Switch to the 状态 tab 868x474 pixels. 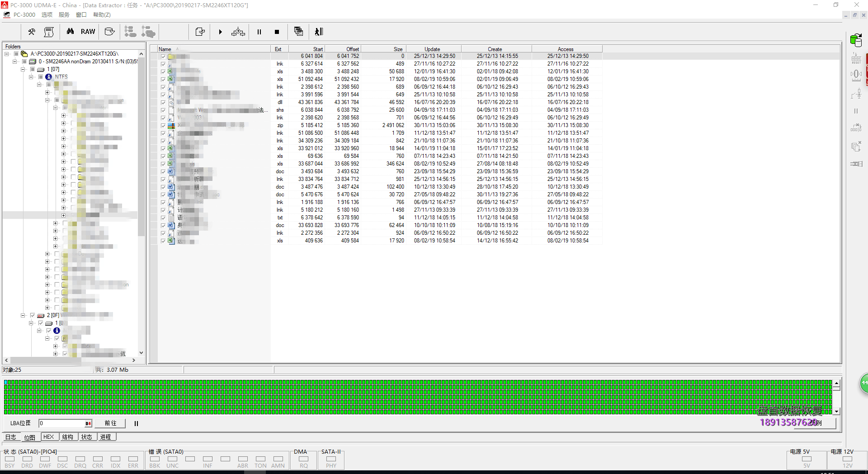[87, 437]
